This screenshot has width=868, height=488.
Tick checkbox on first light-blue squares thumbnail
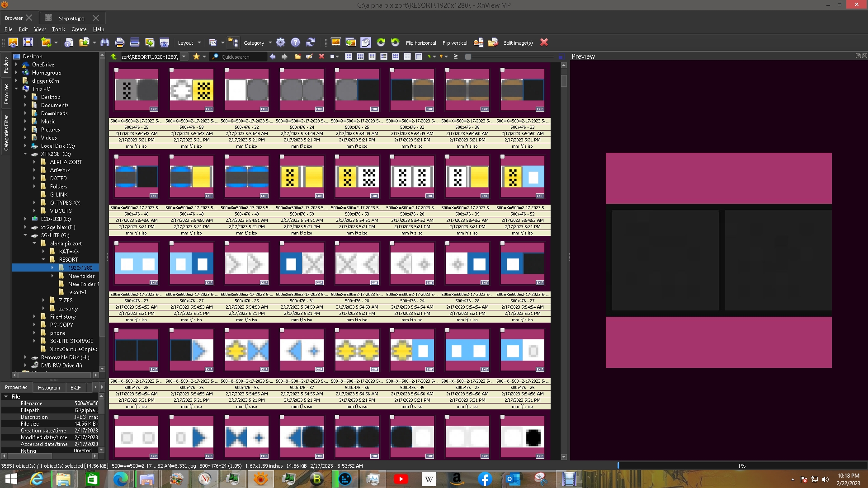pos(117,244)
